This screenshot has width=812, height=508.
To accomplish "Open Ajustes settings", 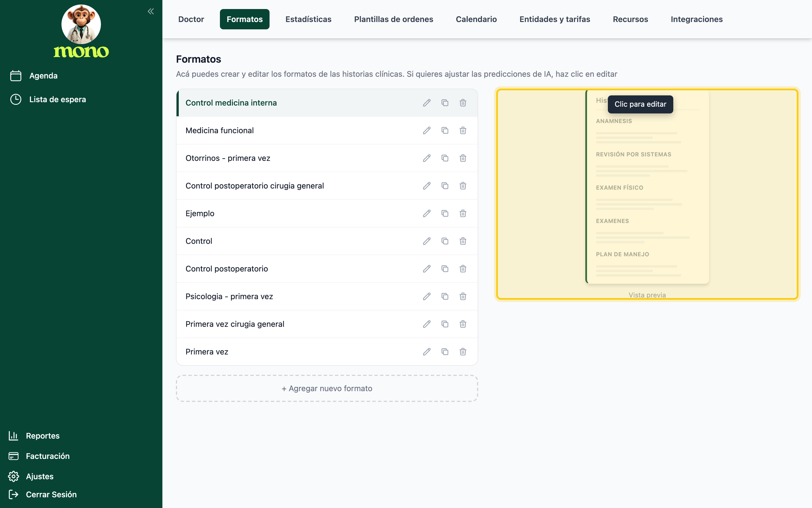I will 31,476.
